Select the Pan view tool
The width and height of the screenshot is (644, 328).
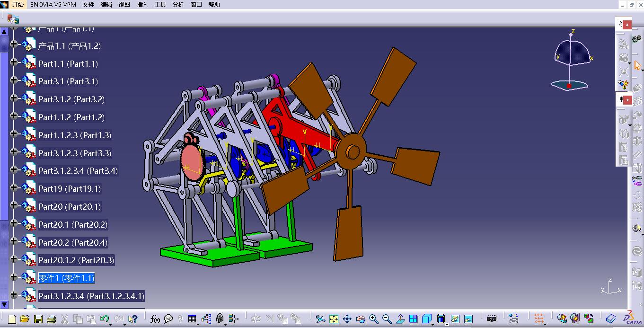[x=347, y=319]
